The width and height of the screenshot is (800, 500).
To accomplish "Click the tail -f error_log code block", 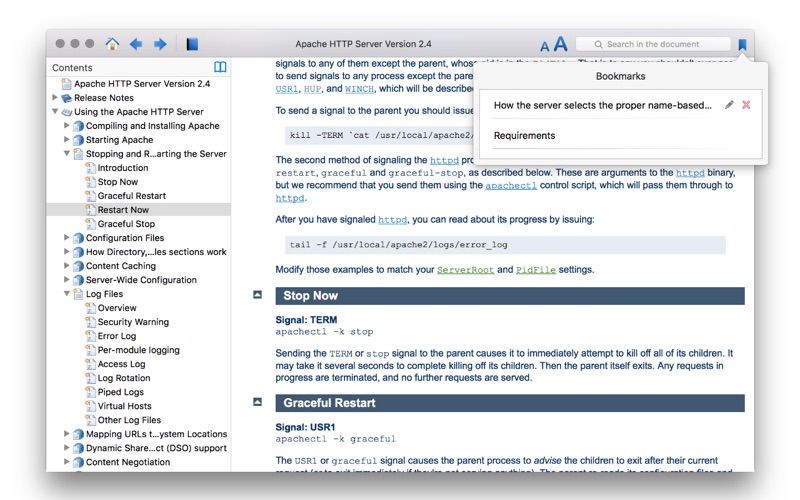I will (x=505, y=245).
